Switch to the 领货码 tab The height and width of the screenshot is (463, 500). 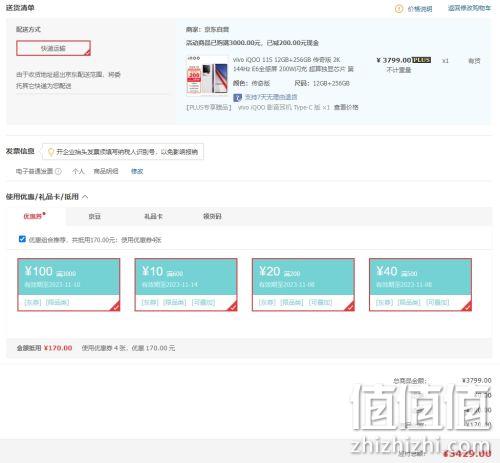pos(212,217)
